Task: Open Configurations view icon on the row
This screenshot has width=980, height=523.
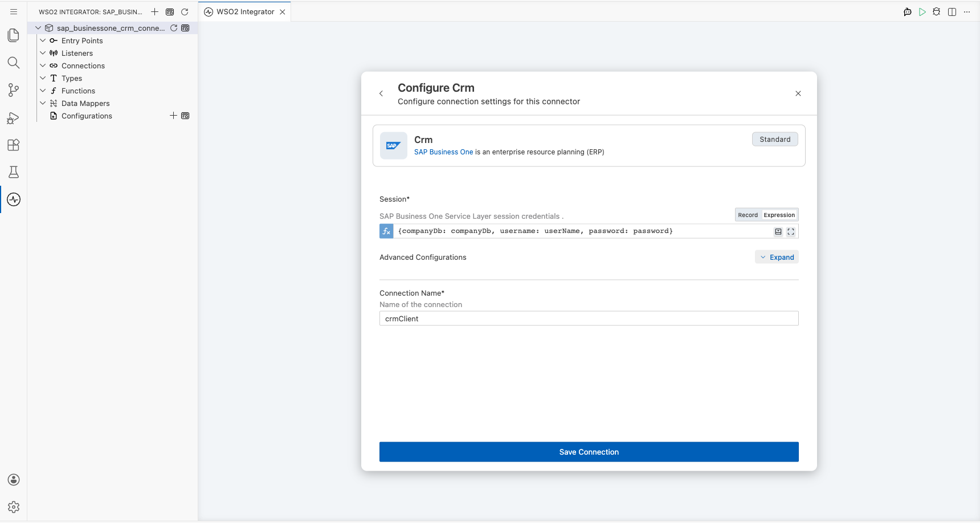Action: [185, 116]
